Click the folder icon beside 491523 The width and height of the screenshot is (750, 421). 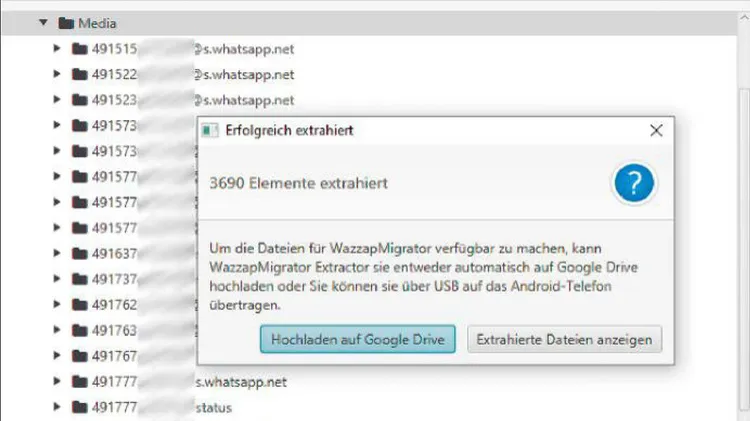[x=79, y=100]
